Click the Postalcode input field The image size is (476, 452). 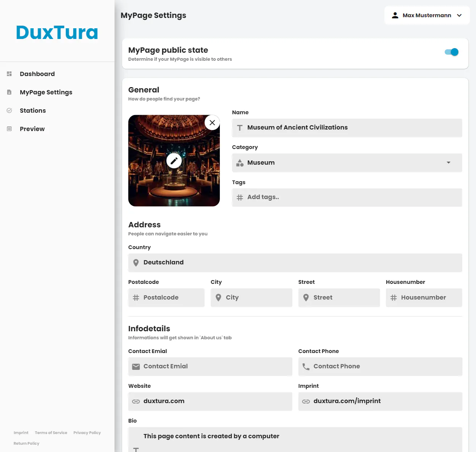[166, 297]
